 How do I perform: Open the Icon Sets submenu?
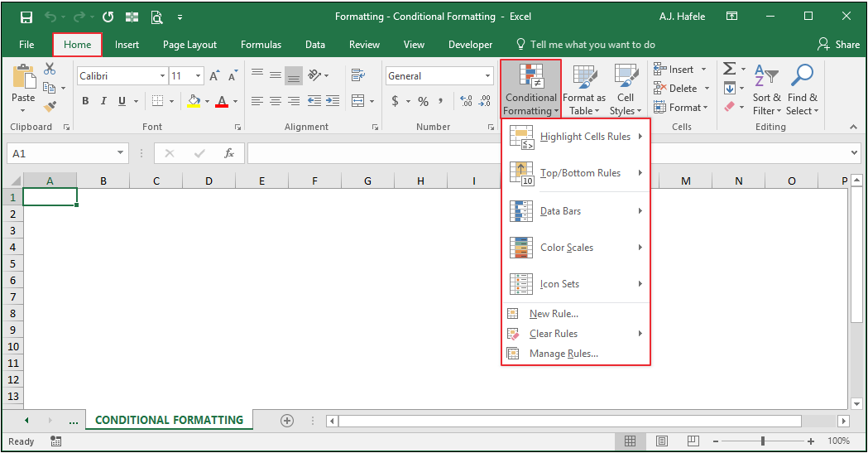[x=576, y=284]
